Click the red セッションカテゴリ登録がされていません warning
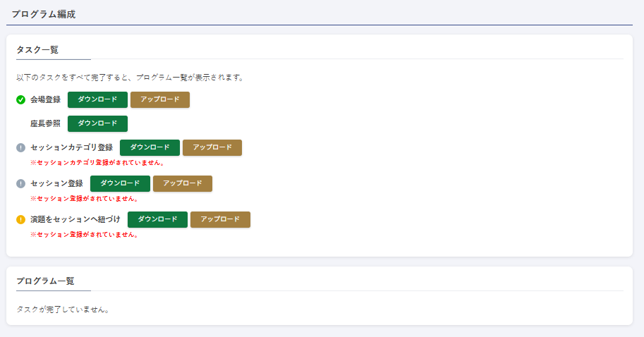Image resolution: width=644 pixels, height=337 pixels. click(97, 162)
